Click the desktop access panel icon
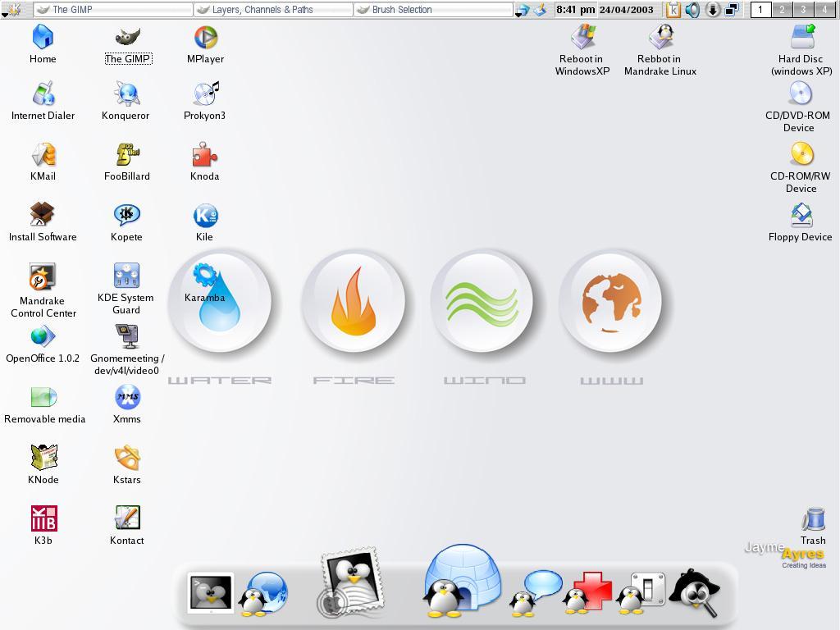The image size is (840, 630). coord(540,10)
